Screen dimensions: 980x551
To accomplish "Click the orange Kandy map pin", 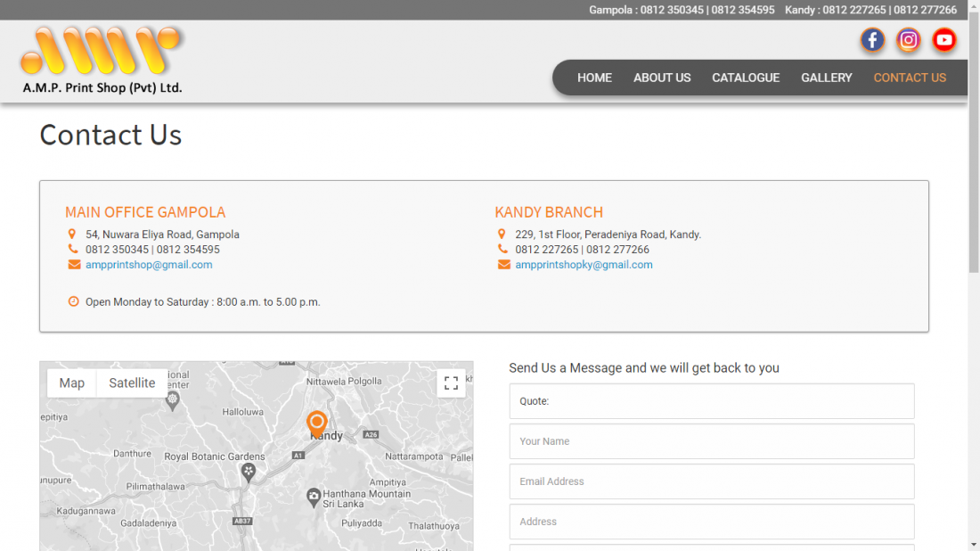I will click(x=317, y=424).
